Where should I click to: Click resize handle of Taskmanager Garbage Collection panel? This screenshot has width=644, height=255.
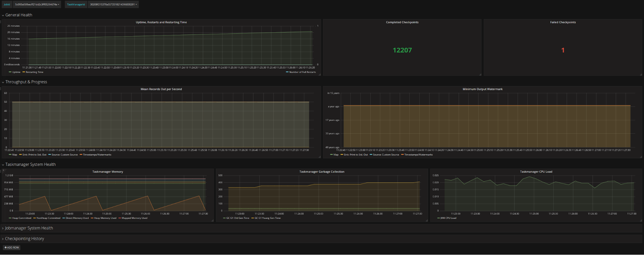pos(427,221)
